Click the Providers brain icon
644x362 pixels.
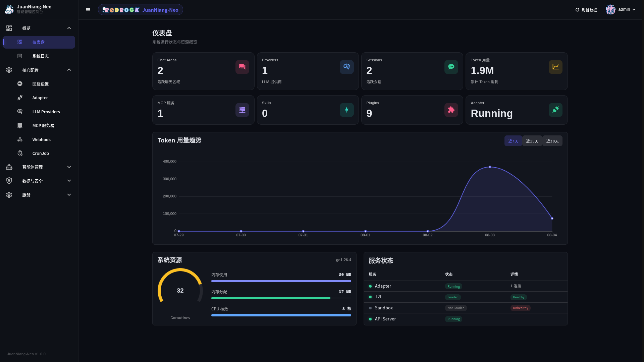(x=346, y=67)
